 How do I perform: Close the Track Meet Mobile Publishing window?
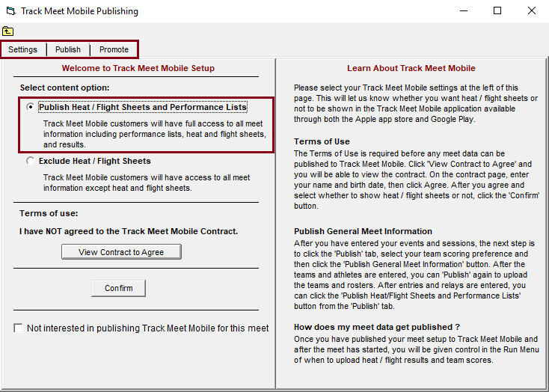point(532,11)
